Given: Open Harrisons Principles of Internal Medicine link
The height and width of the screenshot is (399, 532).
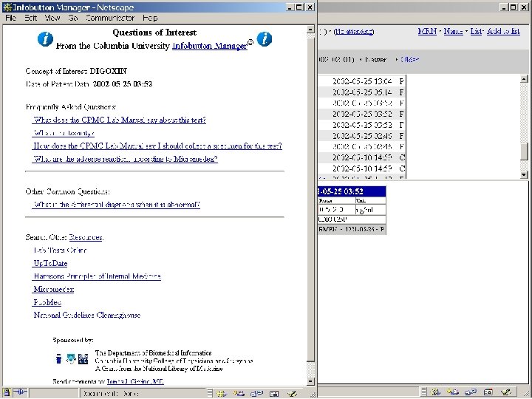Looking at the screenshot, I should (x=97, y=276).
